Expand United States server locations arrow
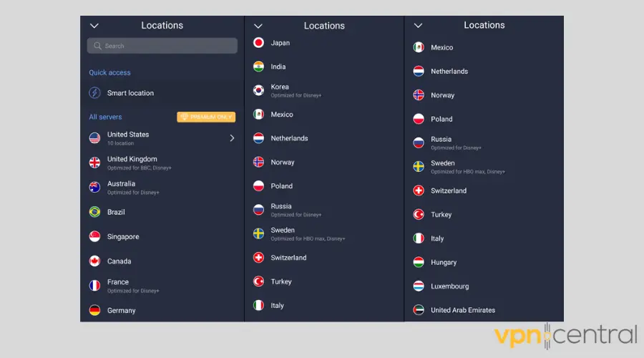 click(232, 138)
